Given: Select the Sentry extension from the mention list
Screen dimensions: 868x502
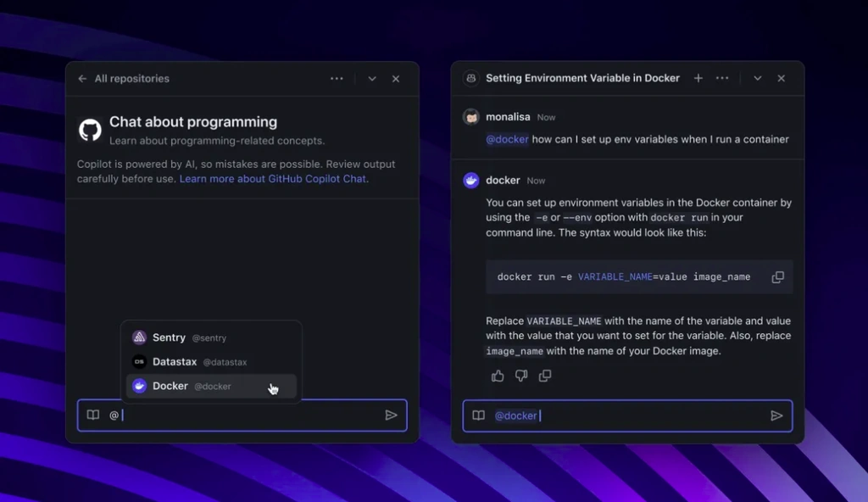Looking at the screenshot, I should click(x=211, y=337).
